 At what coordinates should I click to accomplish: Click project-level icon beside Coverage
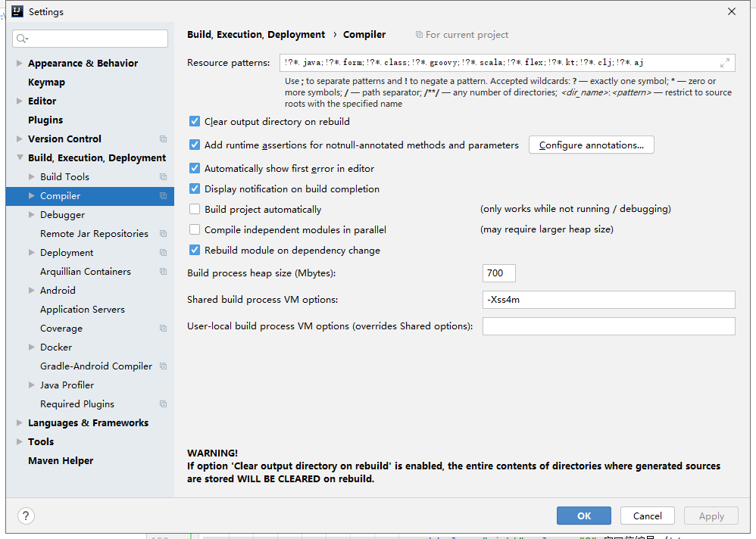(x=164, y=328)
